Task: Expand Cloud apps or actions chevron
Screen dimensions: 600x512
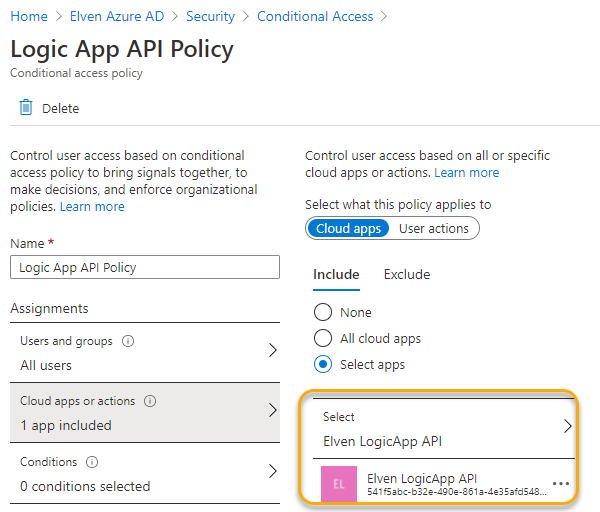Action: point(272,410)
